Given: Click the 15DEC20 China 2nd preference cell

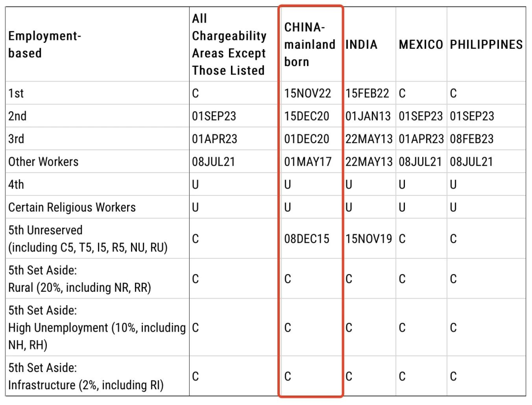Looking at the screenshot, I should click(x=307, y=116).
